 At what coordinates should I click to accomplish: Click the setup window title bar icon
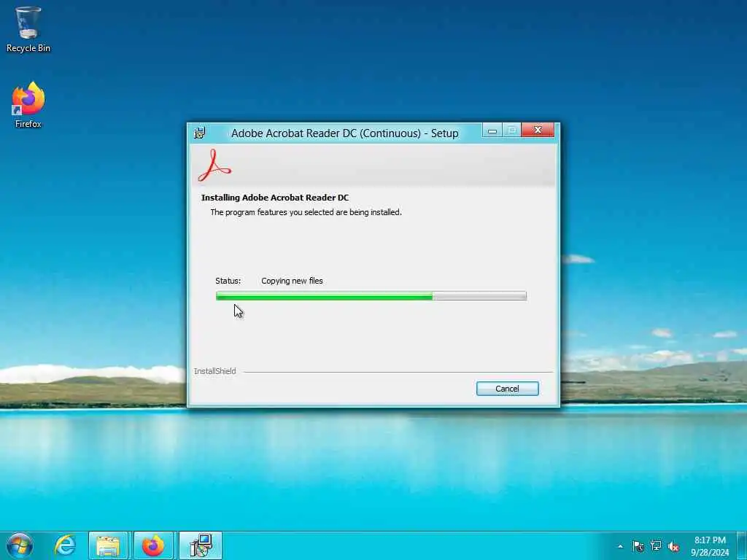point(200,133)
